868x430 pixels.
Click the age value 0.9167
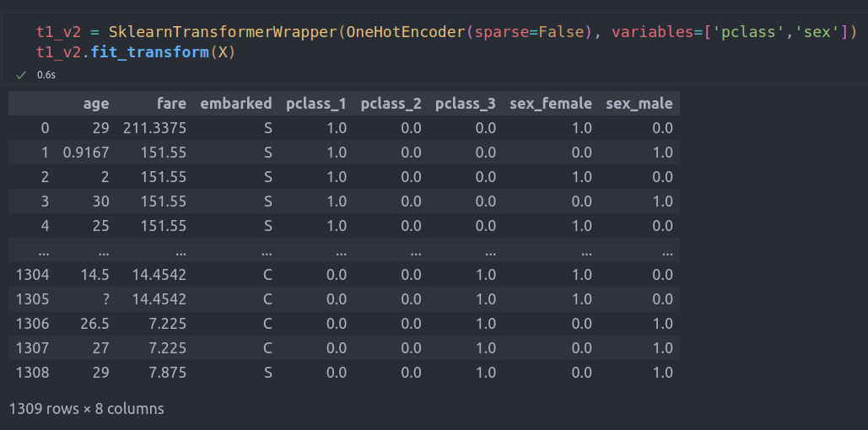86,153
